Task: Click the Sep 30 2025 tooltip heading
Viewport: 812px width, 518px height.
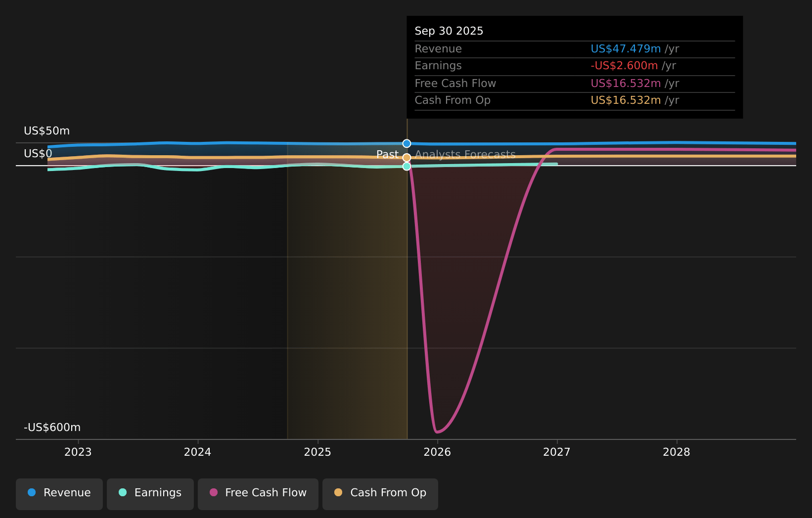Action: (449, 31)
